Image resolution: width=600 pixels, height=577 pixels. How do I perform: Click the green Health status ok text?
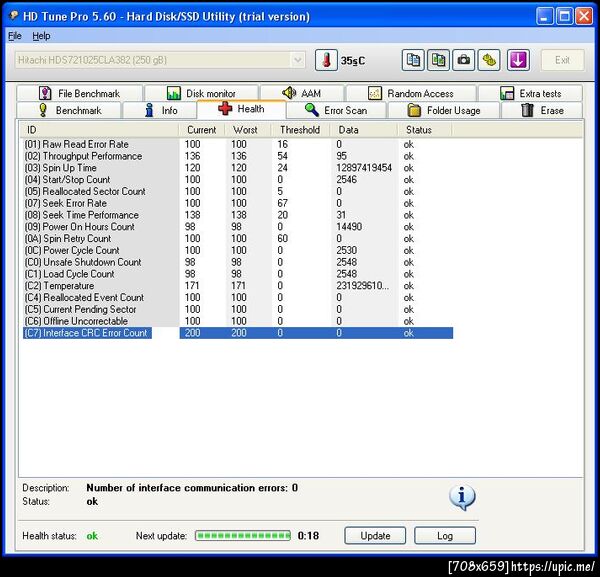point(92,536)
